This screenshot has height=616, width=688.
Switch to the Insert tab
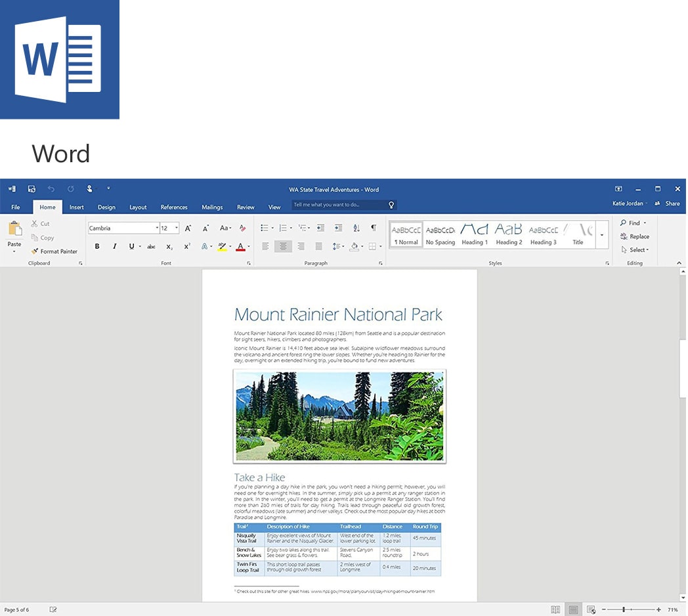76,208
